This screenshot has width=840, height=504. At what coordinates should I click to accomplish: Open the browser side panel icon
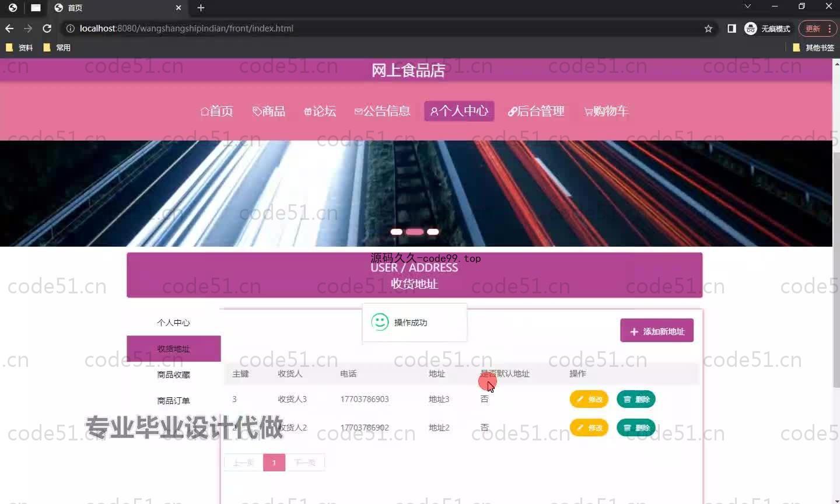point(731,29)
